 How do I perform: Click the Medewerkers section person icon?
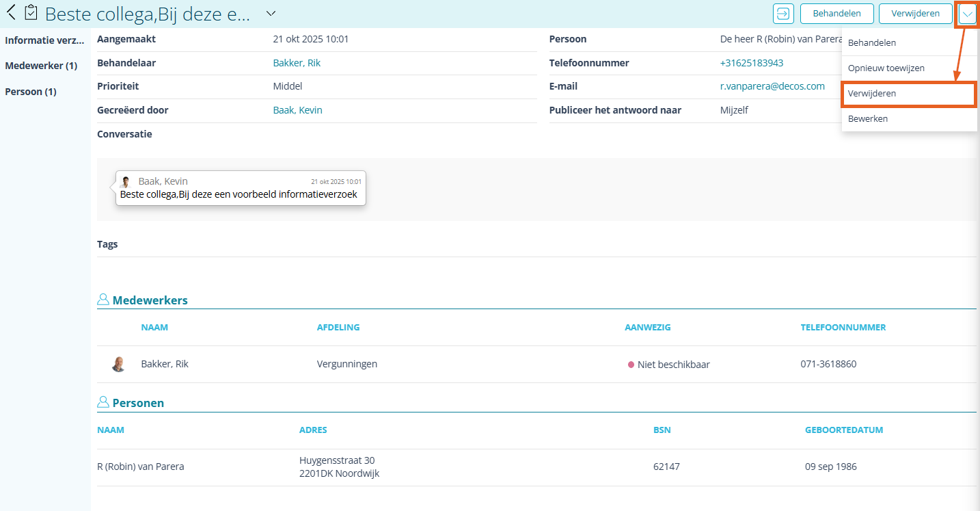(x=103, y=300)
